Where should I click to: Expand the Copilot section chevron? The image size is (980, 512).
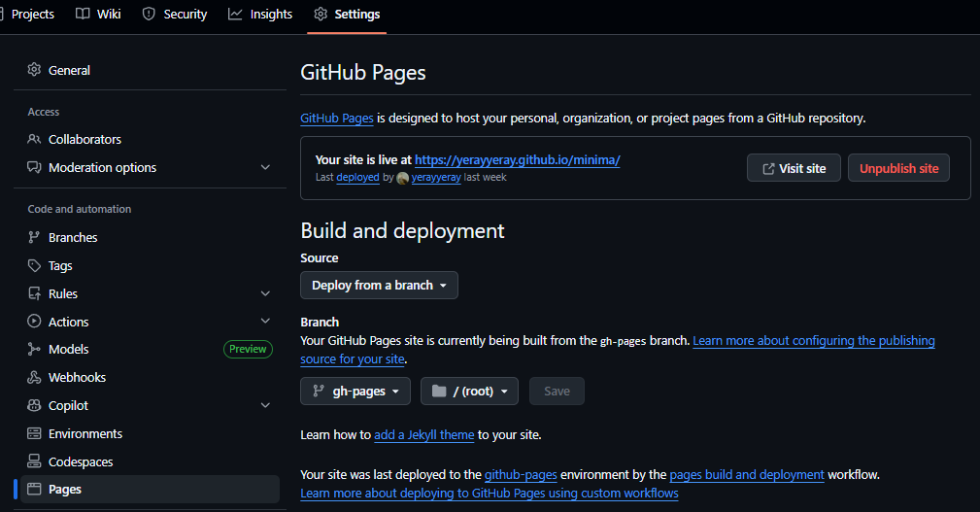click(265, 405)
